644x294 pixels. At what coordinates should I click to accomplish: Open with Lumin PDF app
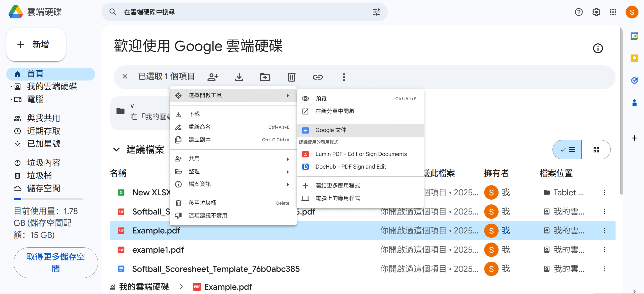coord(360,154)
